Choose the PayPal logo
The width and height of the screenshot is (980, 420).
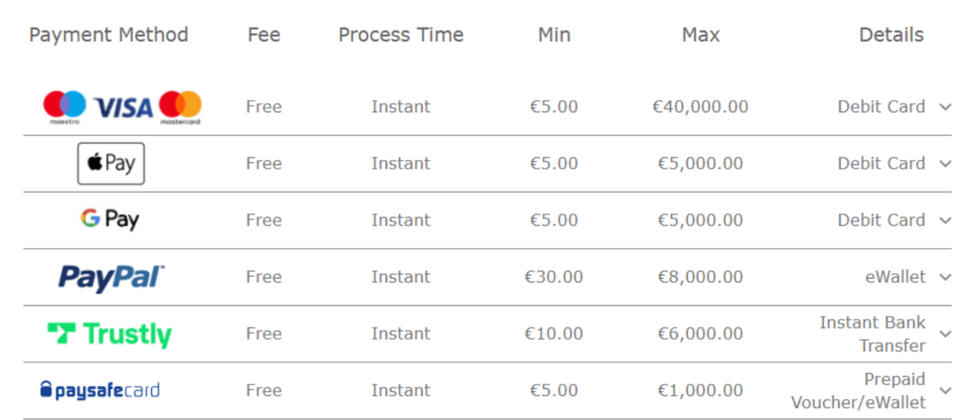111,277
